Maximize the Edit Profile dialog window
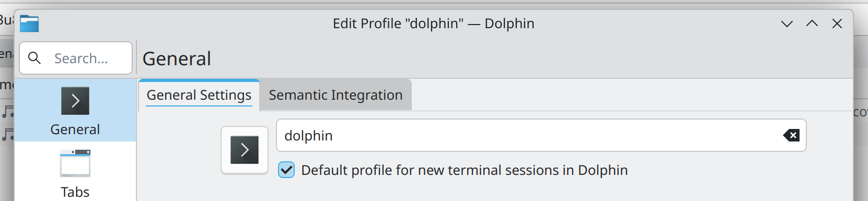868x201 pixels. (812, 23)
